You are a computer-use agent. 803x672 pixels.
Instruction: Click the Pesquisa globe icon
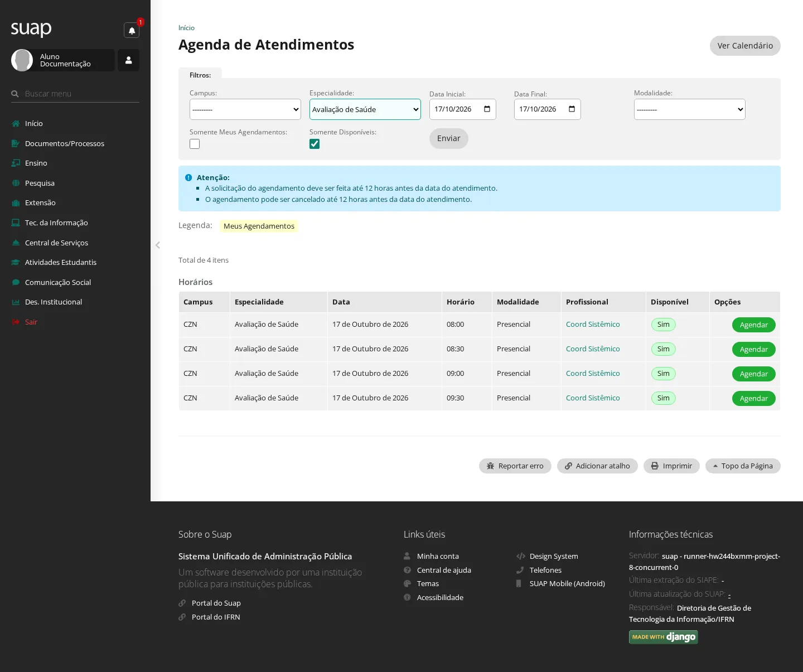click(16, 183)
